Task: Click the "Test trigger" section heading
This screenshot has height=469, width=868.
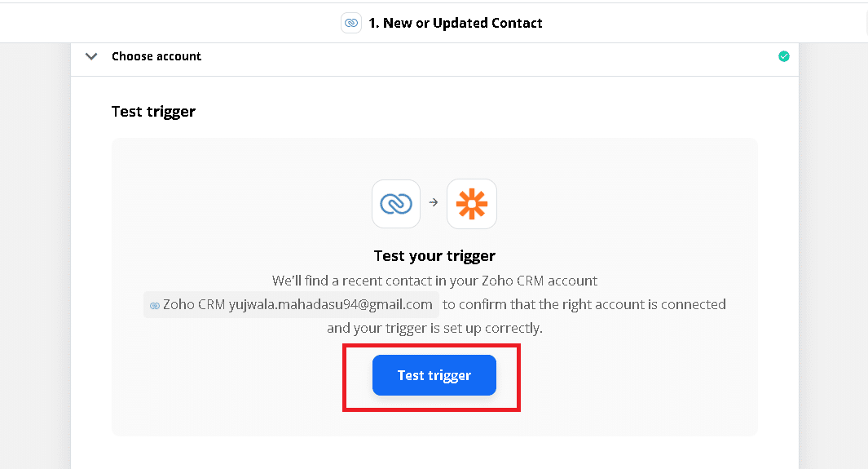Action: coord(153,111)
